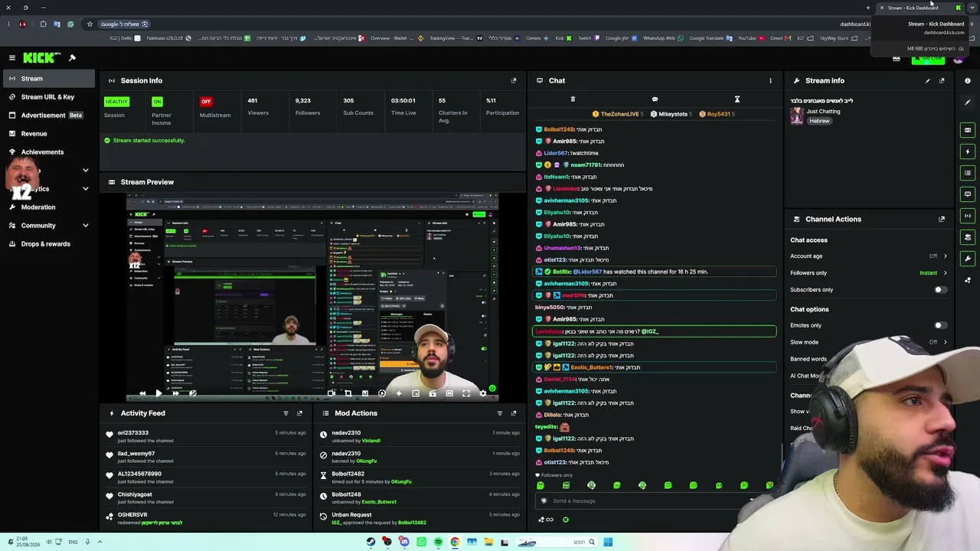The width and height of the screenshot is (980, 551).
Task: Click the chat icon in the right rail
Action: coord(968,194)
